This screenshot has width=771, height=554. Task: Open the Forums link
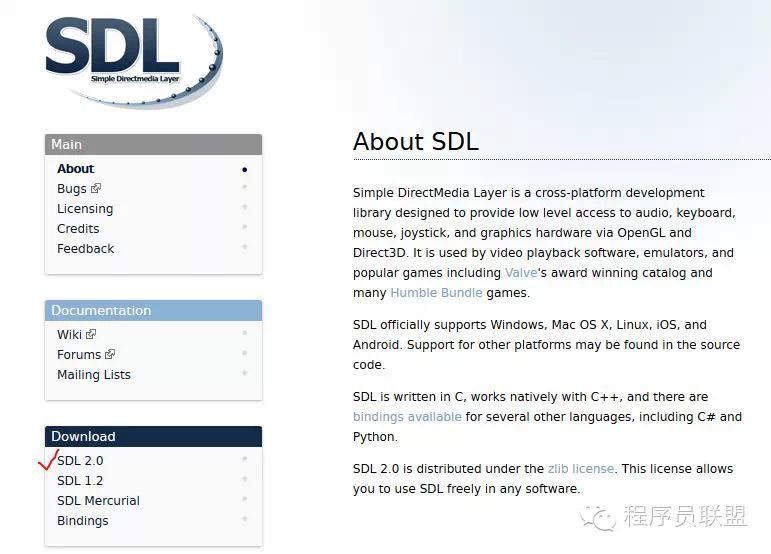coord(79,354)
